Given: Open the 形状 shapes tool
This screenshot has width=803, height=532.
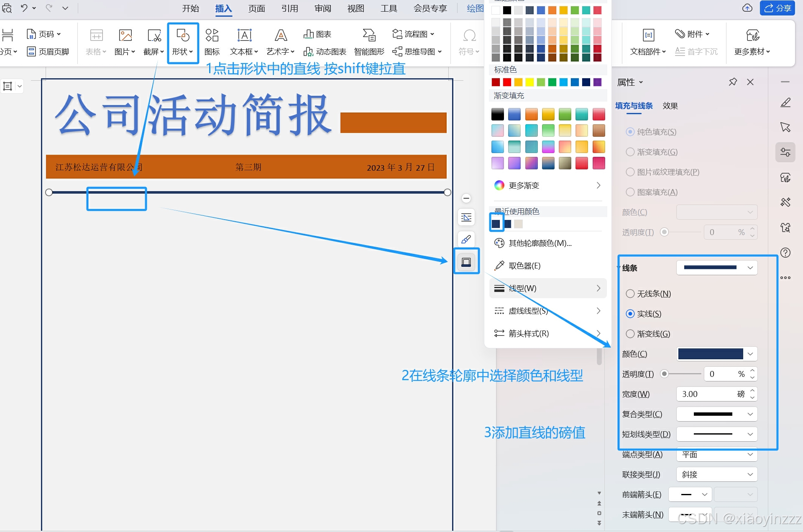Looking at the screenshot, I should 182,42.
